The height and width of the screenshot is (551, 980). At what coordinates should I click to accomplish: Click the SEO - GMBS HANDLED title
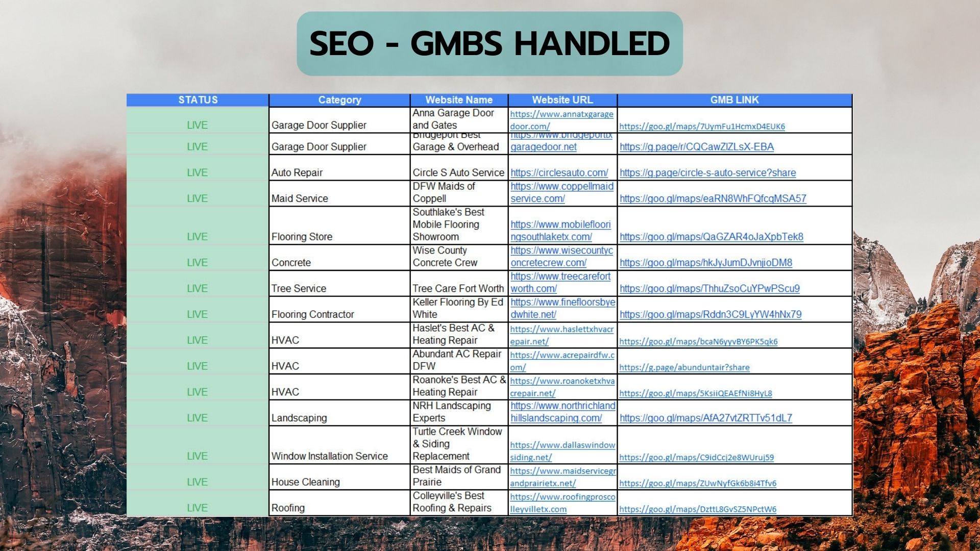[489, 43]
